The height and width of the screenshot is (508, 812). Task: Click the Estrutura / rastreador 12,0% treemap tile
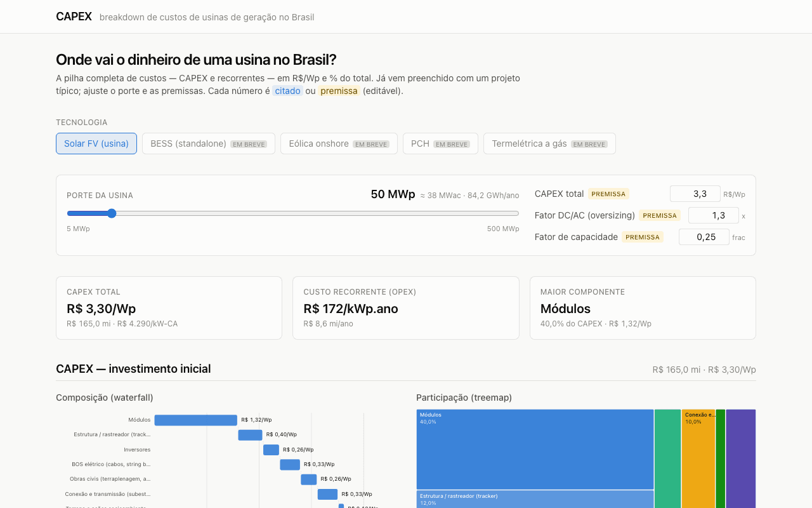tap(535, 499)
